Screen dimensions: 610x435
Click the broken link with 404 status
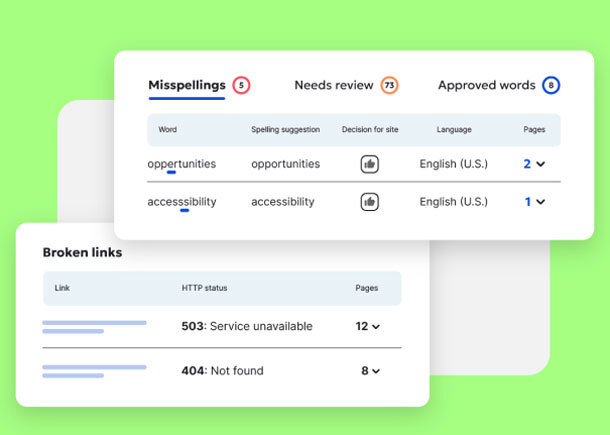click(93, 371)
